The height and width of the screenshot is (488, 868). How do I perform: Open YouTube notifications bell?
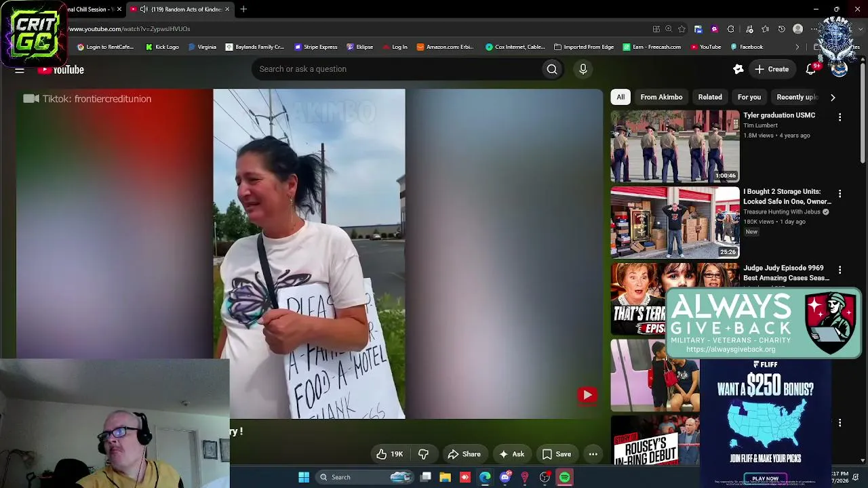coord(811,69)
